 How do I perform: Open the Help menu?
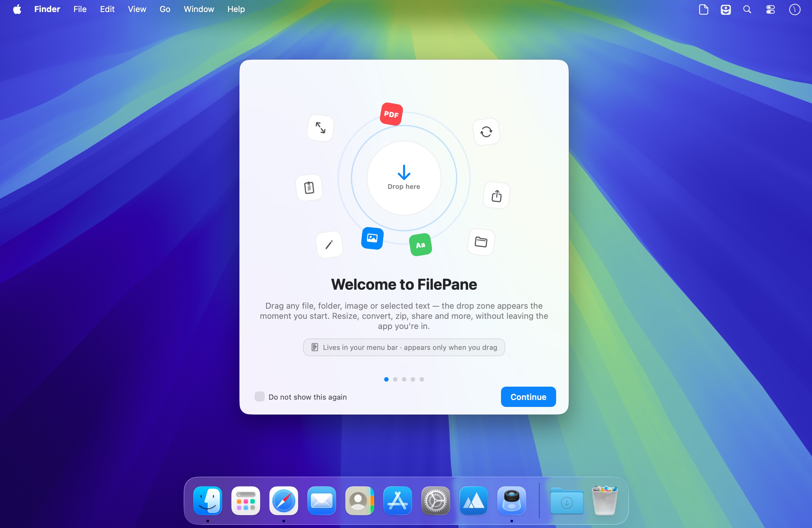click(236, 9)
